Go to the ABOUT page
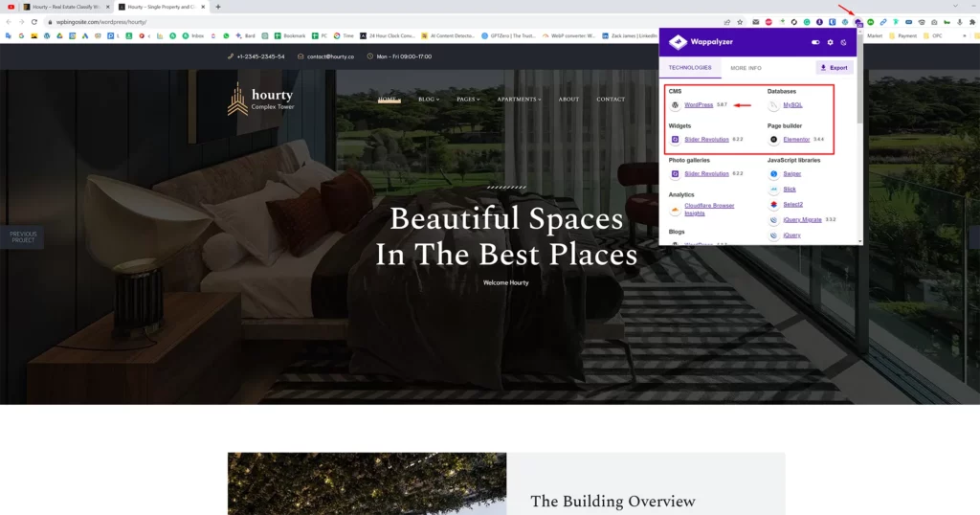 click(568, 100)
